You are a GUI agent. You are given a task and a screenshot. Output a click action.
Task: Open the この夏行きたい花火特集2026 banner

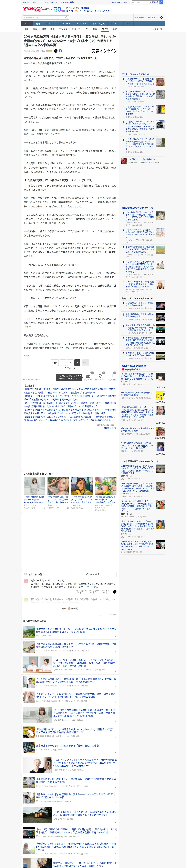click(143, 161)
